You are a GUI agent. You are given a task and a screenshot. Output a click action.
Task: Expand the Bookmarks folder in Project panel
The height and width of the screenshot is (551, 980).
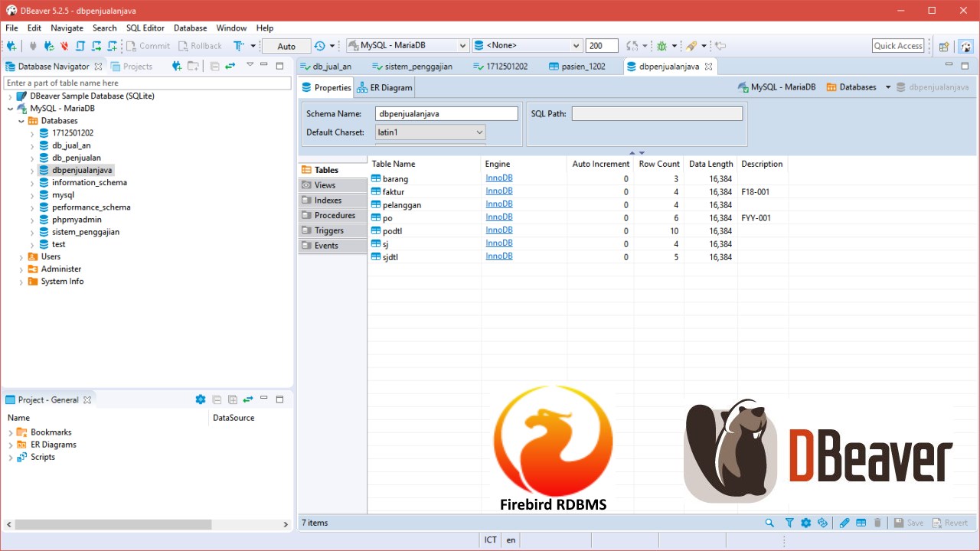(x=11, y=433)
